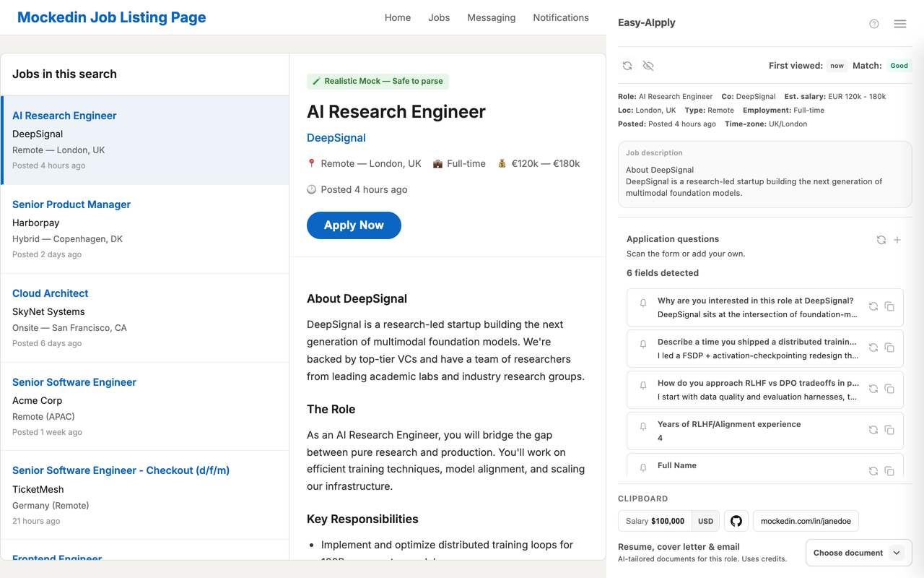Go to Home in top navigation
Viewport: 924px width, 578px height.
[398, 17]
